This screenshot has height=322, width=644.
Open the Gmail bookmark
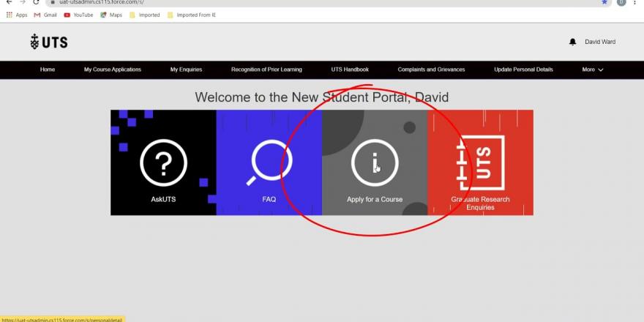click(x=45, y=15)
